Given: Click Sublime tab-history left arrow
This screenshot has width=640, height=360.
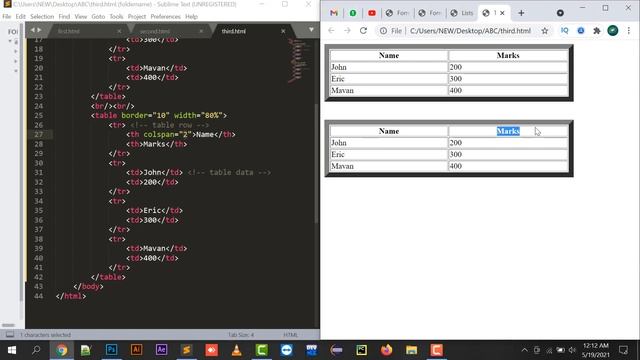Looking at the screenshot, I should (33, 30).
